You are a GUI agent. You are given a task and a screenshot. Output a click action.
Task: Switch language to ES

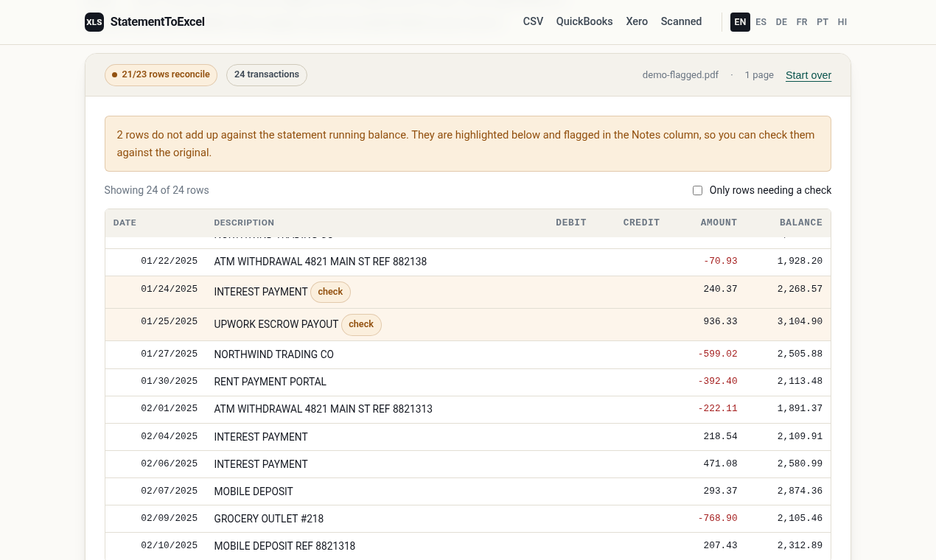point(761,22)
